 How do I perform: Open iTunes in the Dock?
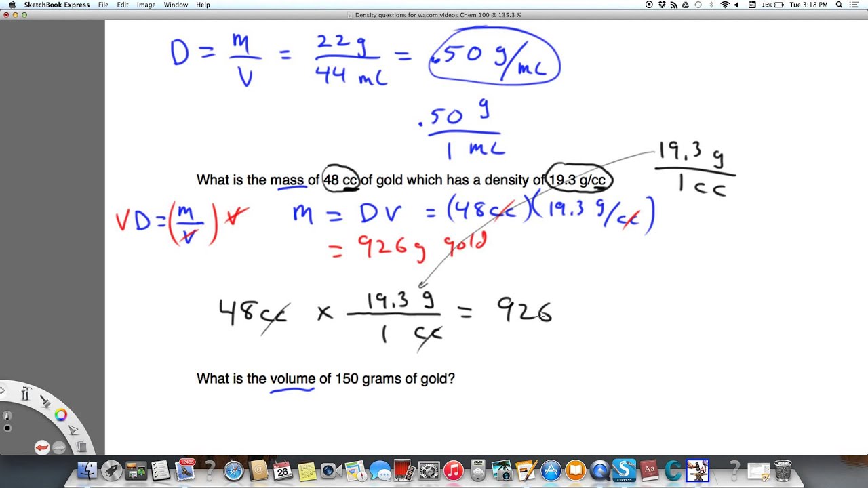(x=453, y=470)
